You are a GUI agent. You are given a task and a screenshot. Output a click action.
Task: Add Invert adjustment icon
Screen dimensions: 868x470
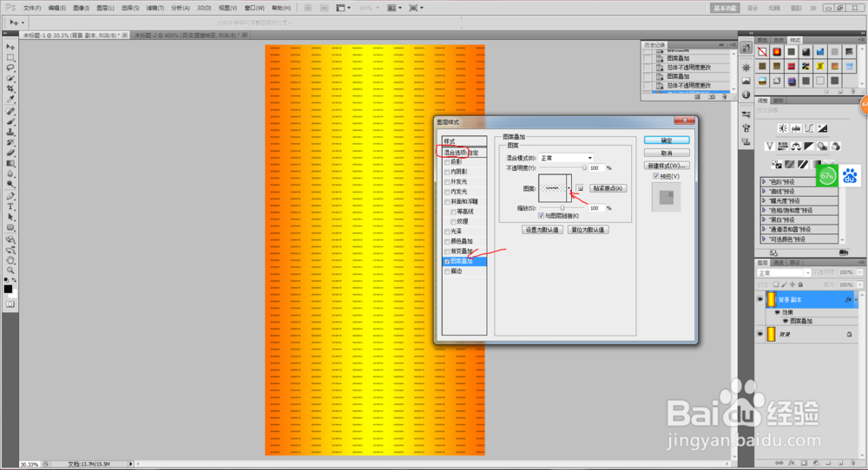(777, 164)
